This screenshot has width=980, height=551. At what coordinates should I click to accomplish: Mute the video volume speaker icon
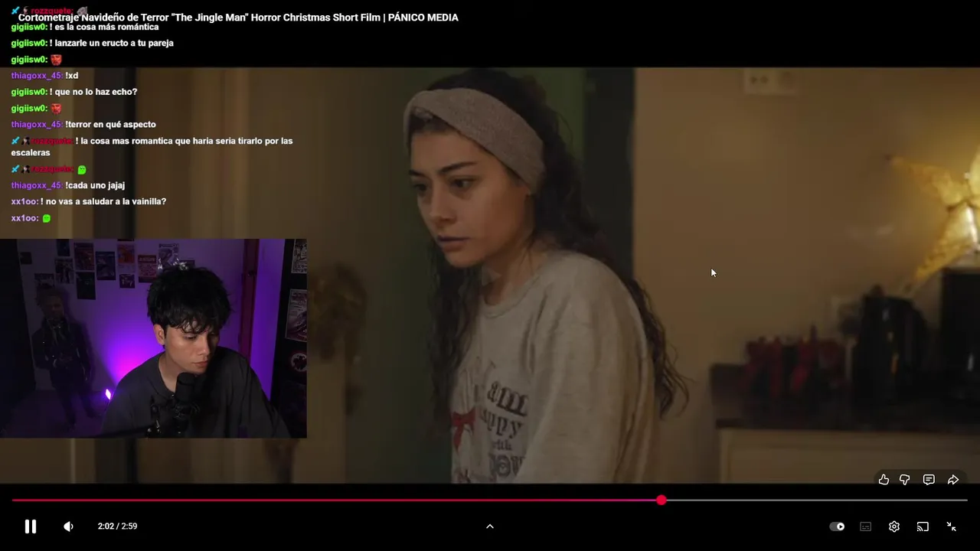[68, 527]
